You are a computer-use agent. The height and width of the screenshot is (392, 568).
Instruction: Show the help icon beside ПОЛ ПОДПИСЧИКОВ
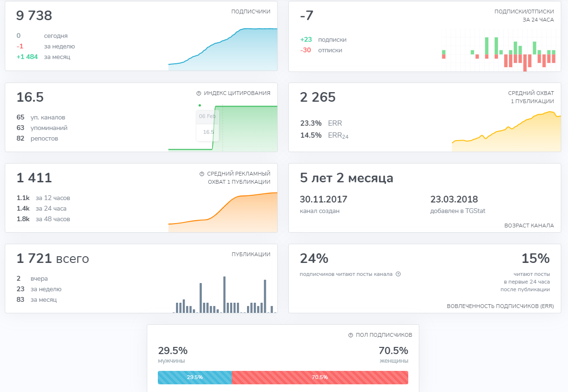coord(351,335)
